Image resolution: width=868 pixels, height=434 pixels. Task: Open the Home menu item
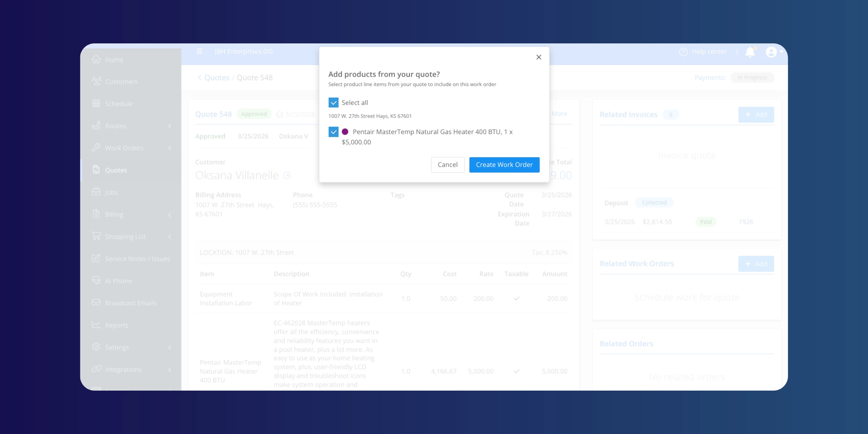coord(131,60)
